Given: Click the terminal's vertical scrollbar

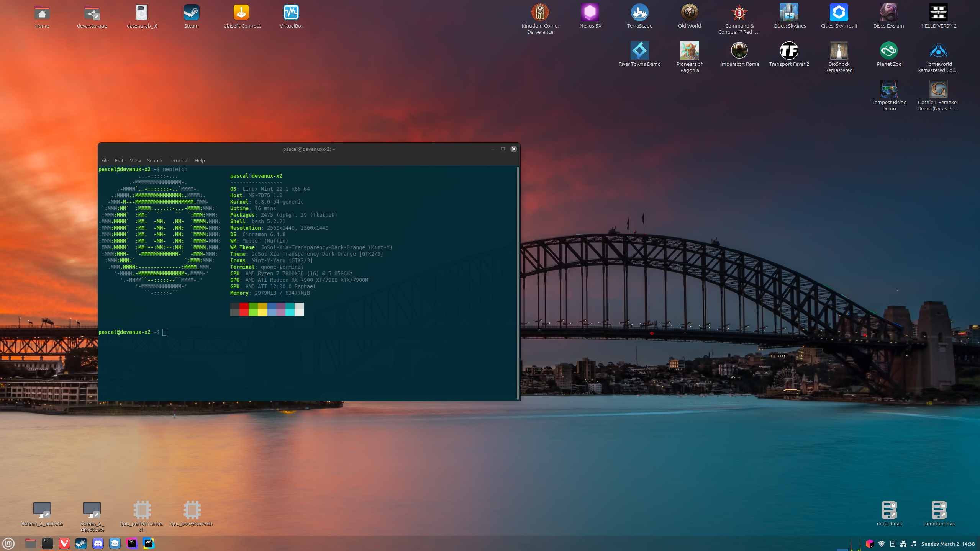Looking at the screenshot, I should pyautogui.click(x=518, y=283).
